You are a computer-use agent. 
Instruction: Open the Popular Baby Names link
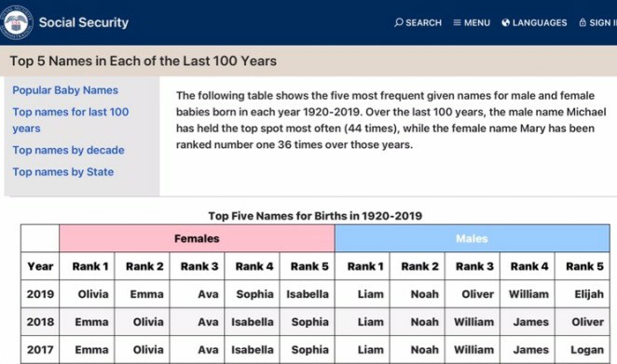[65, 90]
